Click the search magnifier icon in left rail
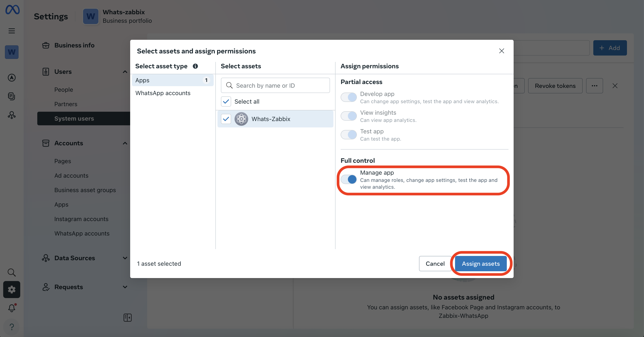This screenshot has width=644, height=337. 12,273
